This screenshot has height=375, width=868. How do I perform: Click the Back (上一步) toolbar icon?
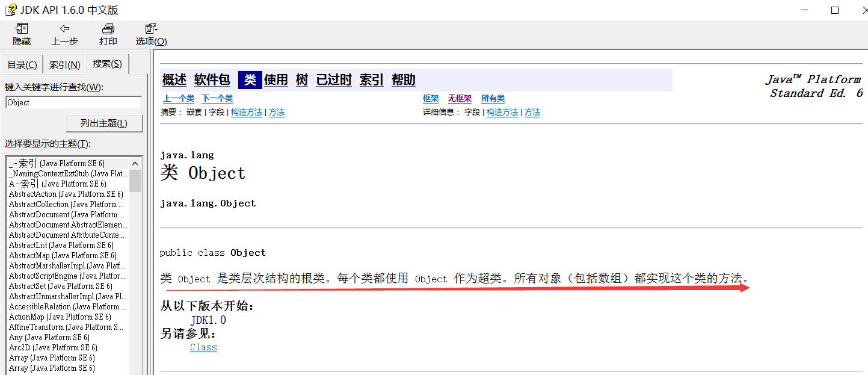click(64, 28)
